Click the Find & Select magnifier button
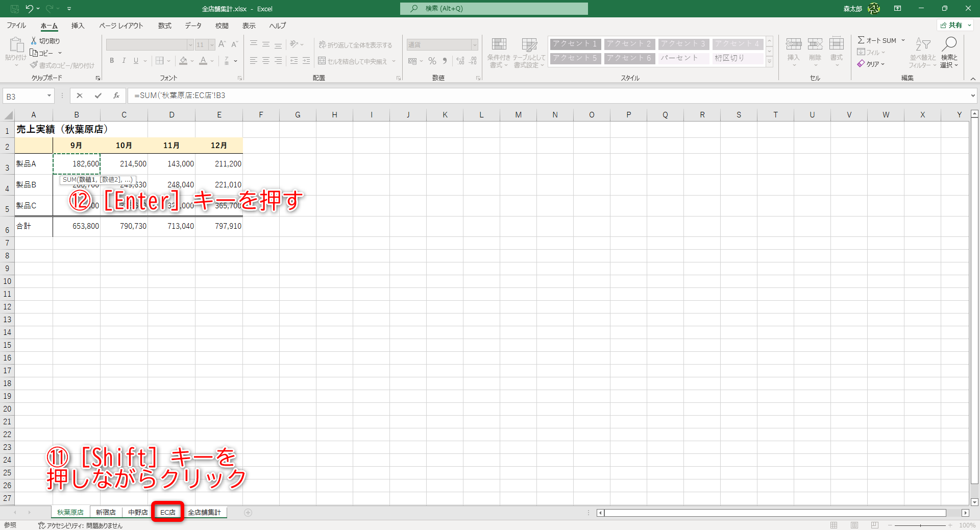 coord(949,53)
